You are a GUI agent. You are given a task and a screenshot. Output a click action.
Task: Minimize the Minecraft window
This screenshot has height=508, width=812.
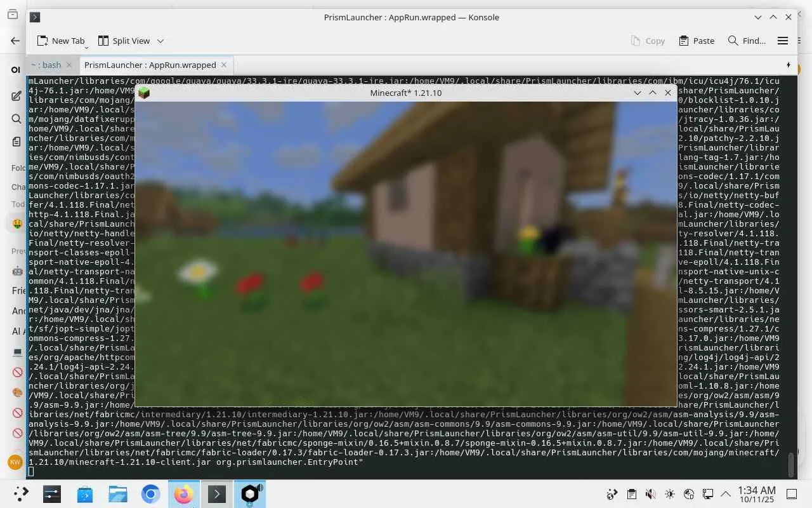(x=638, y=93)
